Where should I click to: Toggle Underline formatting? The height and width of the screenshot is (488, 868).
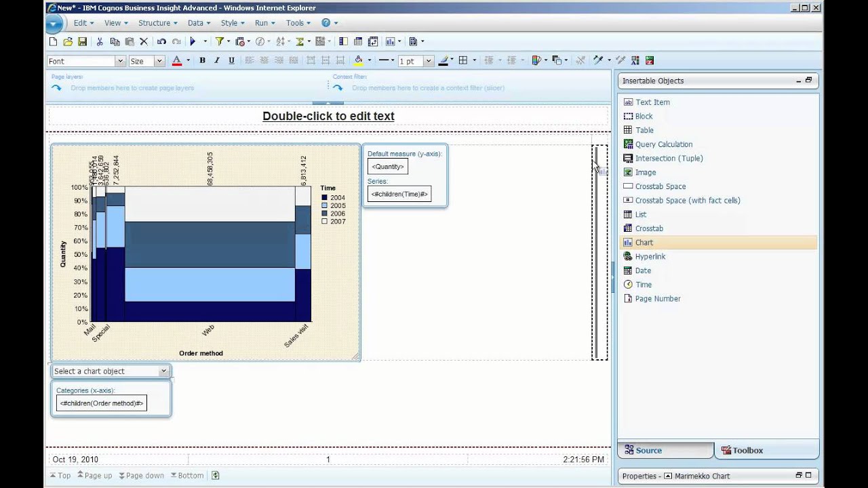231,60
